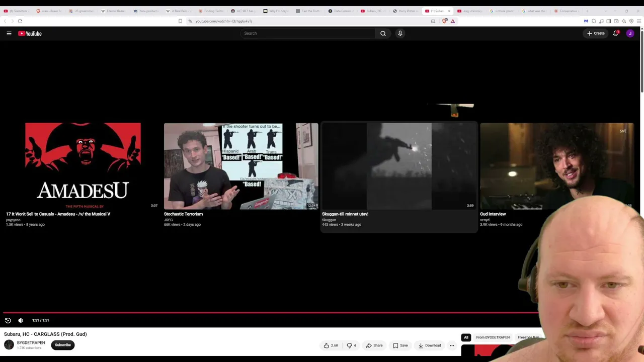Go back in browser history
The height and width of the screenshot is (362, 644).
[5, 21]
